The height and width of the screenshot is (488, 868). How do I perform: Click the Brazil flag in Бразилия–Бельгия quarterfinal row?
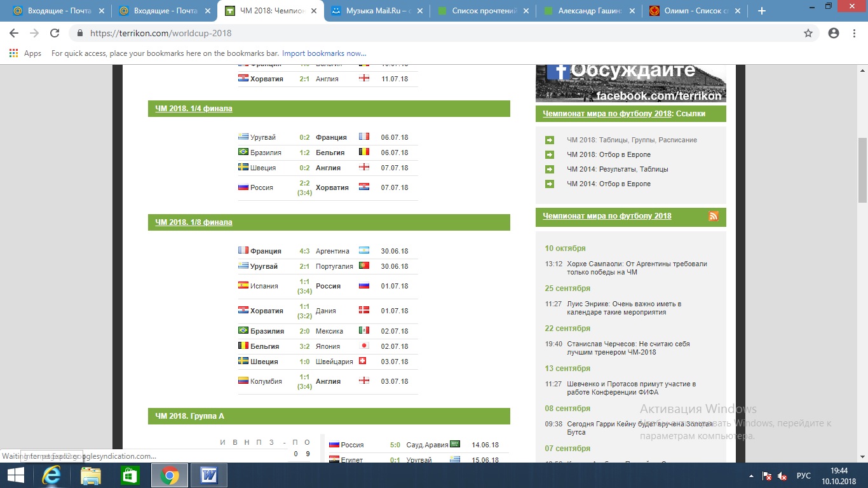[x=243, y=152]
